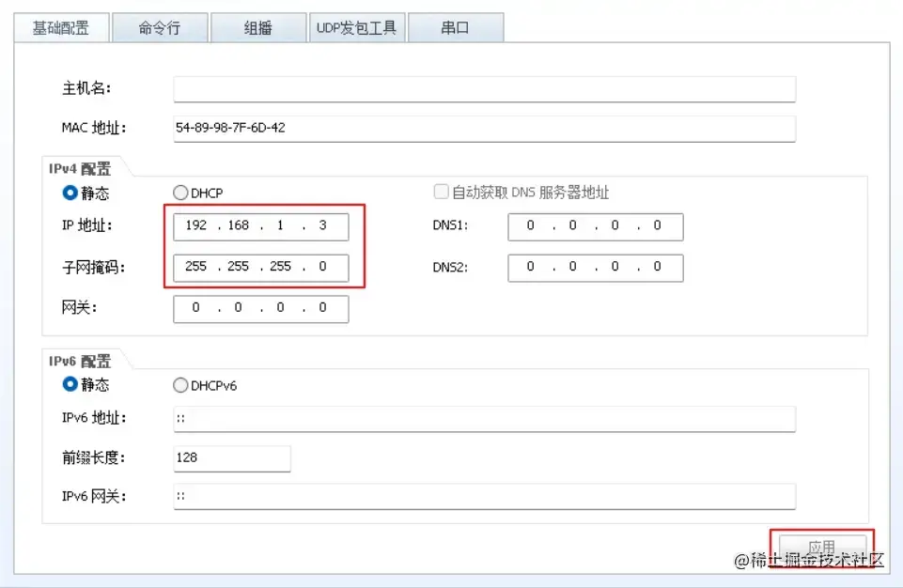Click the third octet of IP 地址
Image resolution: width=903 pixels, height=588 pixels.
pyautogui.click(x=280, y=225)
